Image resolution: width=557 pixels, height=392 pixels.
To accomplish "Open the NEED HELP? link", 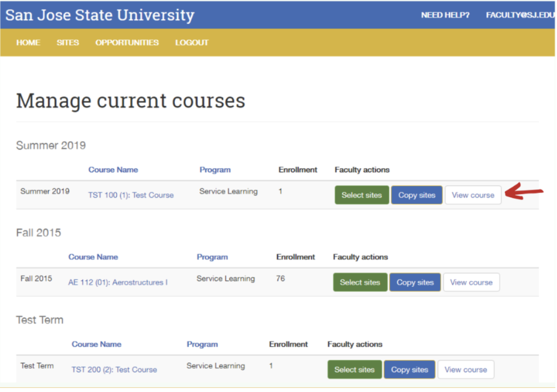I will (x=445, y=15).
